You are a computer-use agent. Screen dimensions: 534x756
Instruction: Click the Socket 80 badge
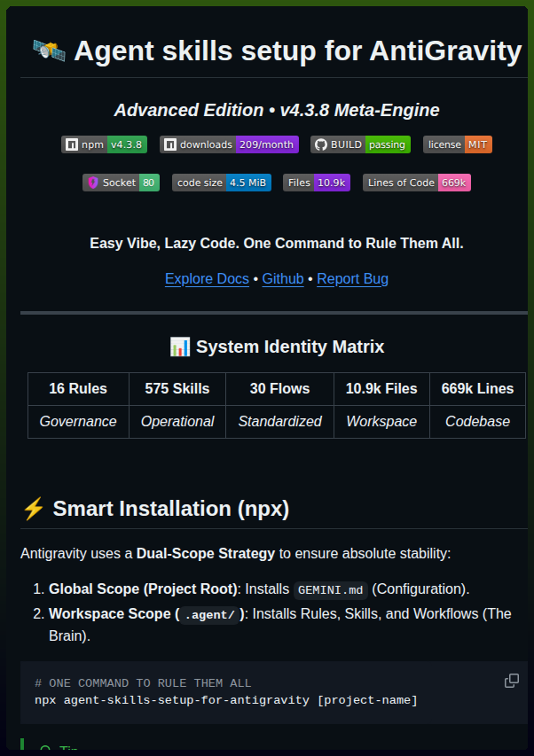click(x=121, y=183)
